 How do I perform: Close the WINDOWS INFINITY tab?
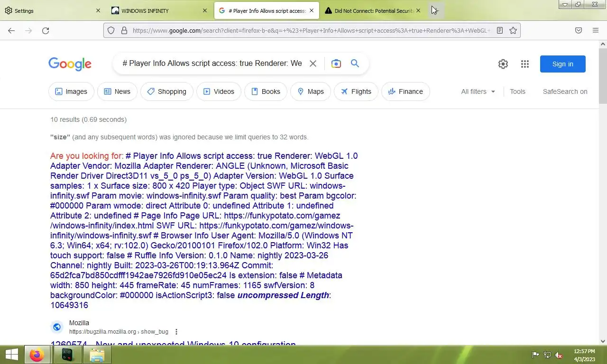205,10
